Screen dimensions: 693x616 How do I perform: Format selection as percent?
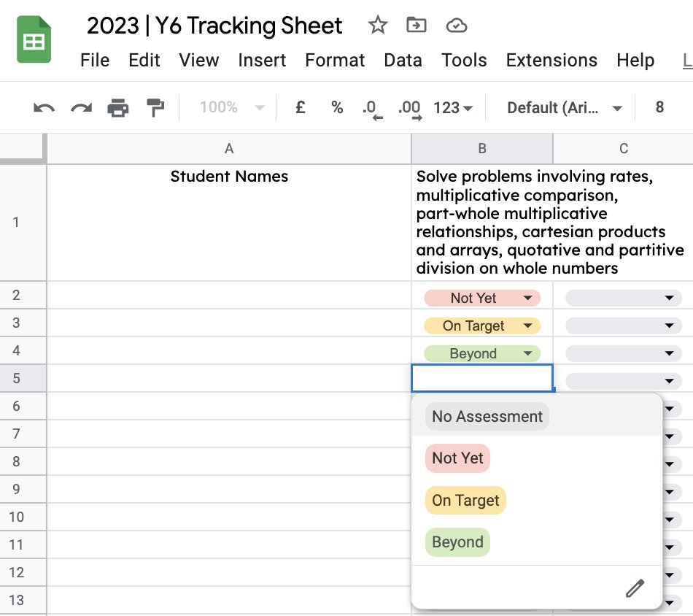[336, 107]
